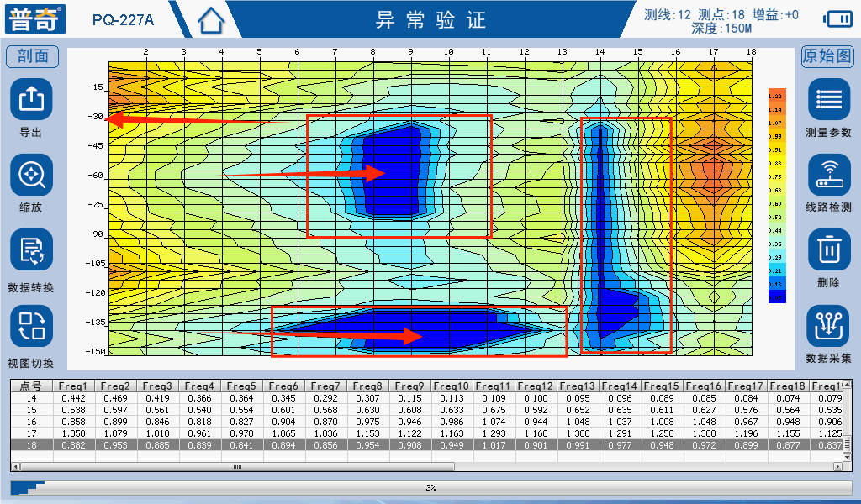Select the 剖面 (profile) view button
Viewport: 861px width, 504px height.
tap(33, 56)
